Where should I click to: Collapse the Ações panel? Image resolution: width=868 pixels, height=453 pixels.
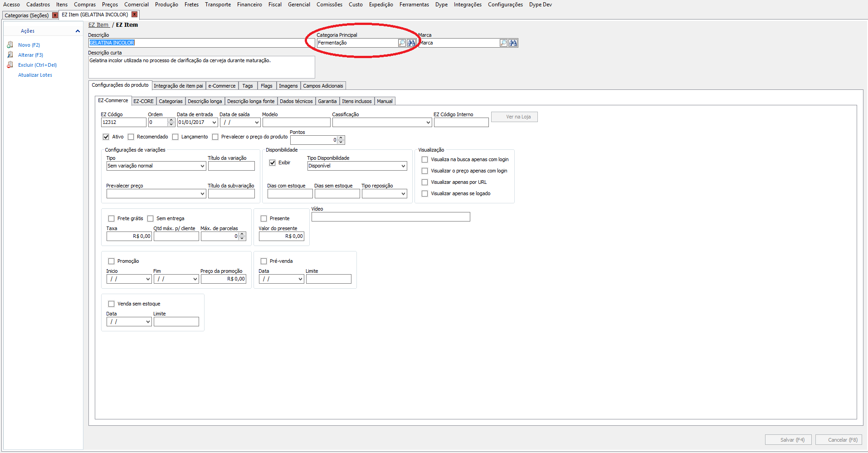(78, 31)
